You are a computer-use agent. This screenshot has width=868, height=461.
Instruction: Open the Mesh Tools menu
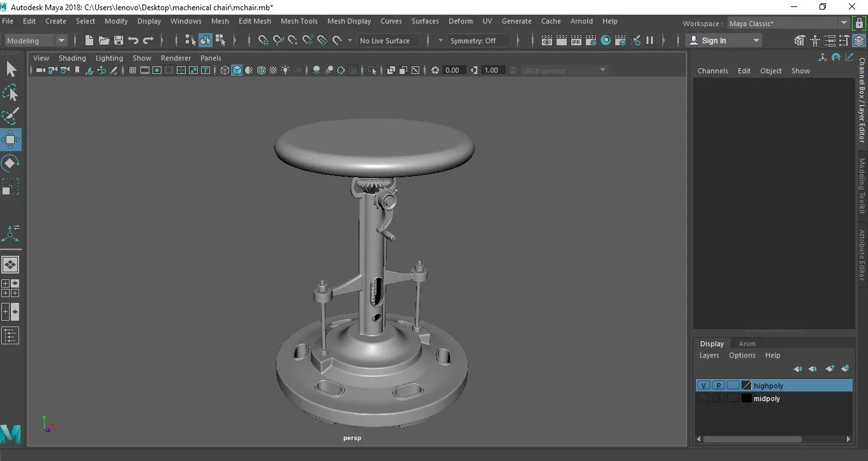point(299,21)
